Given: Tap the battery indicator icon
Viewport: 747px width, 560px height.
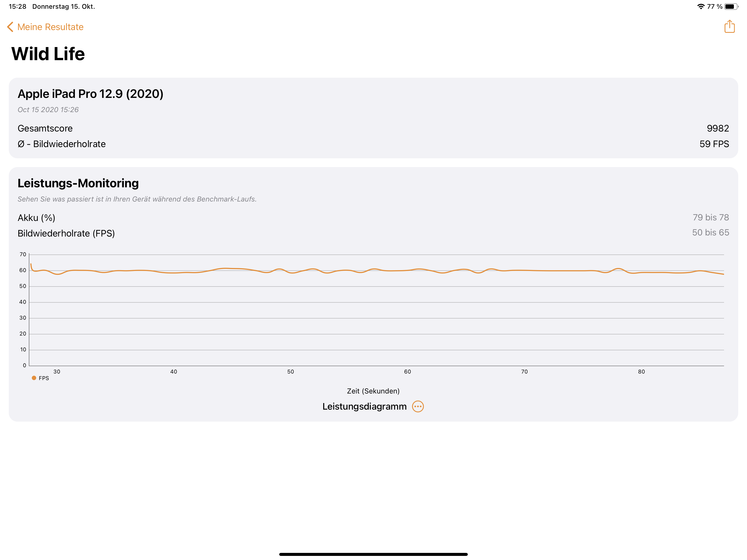Looking at the screenshot, I should click(x=731, y=6).
